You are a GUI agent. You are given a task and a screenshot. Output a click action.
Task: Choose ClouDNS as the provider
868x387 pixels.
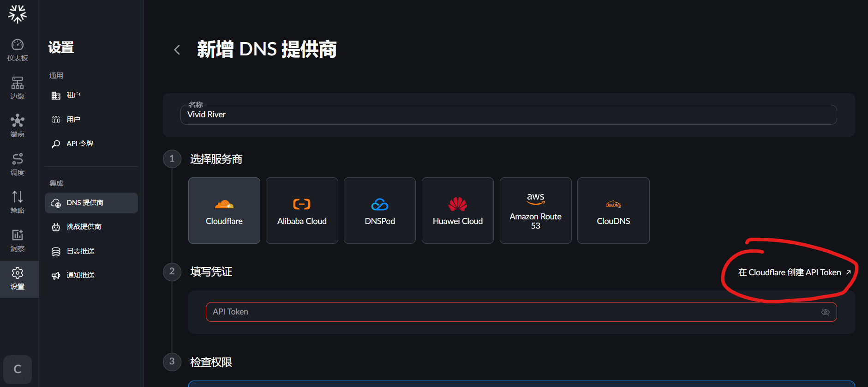613,211
